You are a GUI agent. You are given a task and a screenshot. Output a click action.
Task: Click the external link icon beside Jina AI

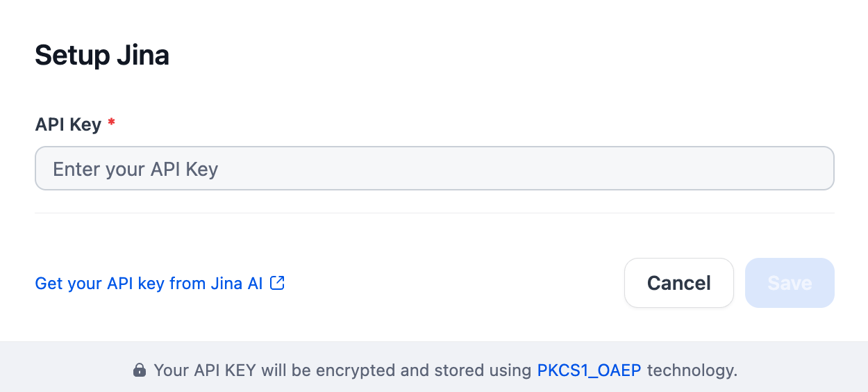(x=277, y=283)
